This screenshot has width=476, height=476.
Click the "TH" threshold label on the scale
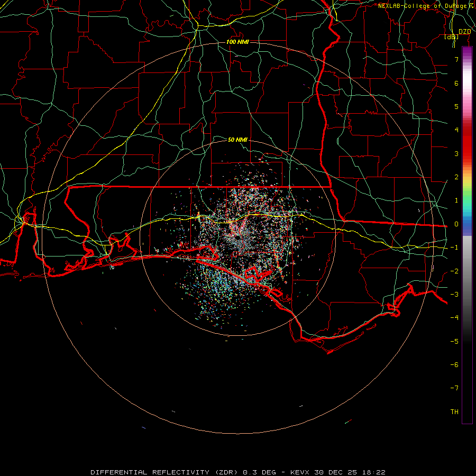tap(454, 412)
